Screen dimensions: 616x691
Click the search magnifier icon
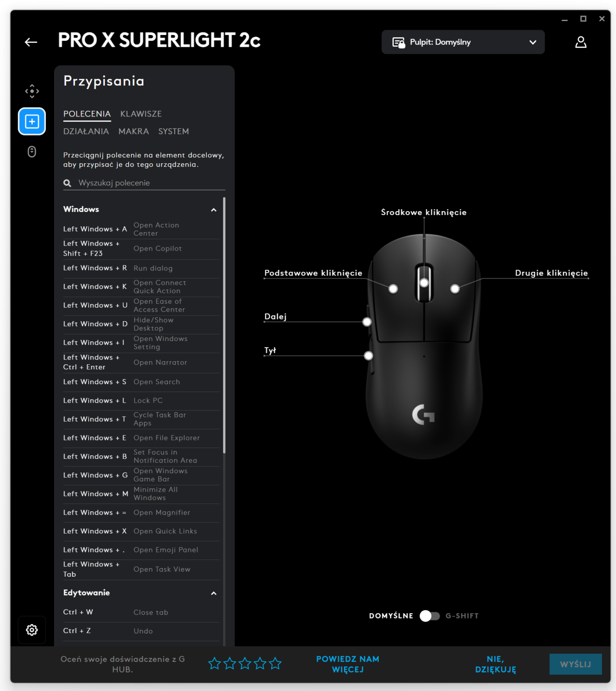[67, 183]
